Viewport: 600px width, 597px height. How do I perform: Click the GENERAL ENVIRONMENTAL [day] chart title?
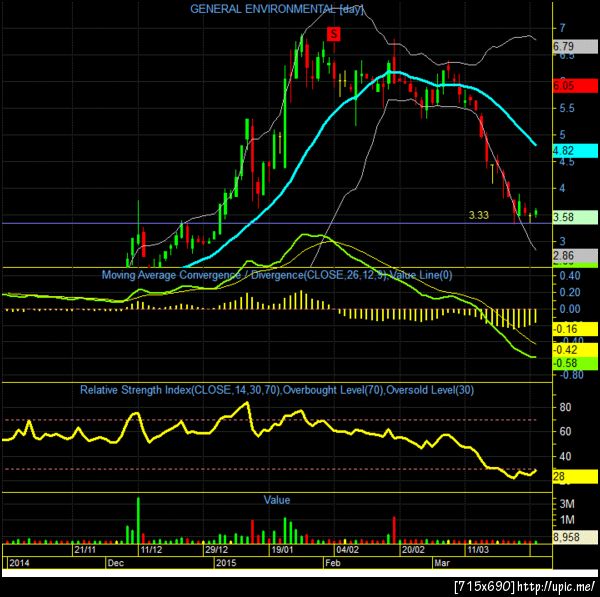tap(276, 9)
